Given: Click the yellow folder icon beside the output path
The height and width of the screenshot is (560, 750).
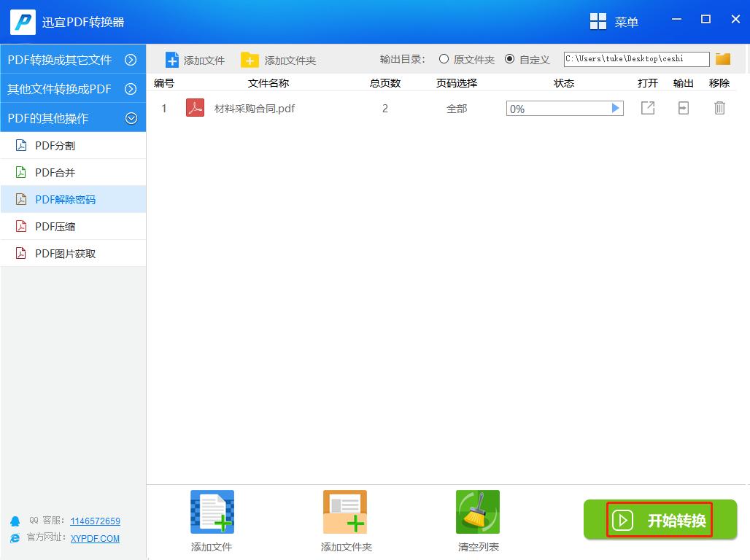Looking at the screenshot, I should click(722, 58).
